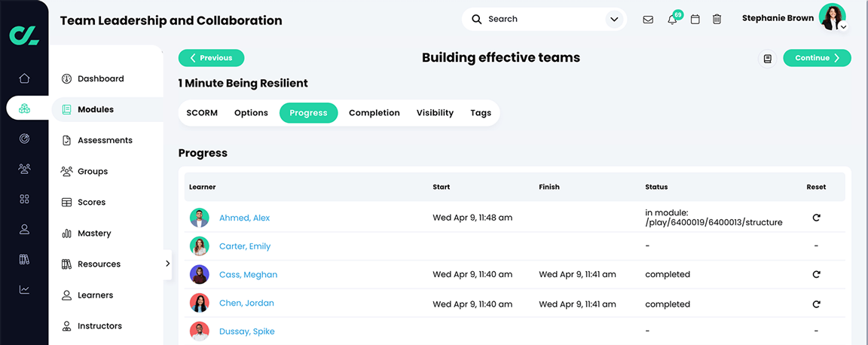Open Scores in the sidebar
Viewport: 868px width, 345px height.
pyautogui.click(x=91, y=203)
